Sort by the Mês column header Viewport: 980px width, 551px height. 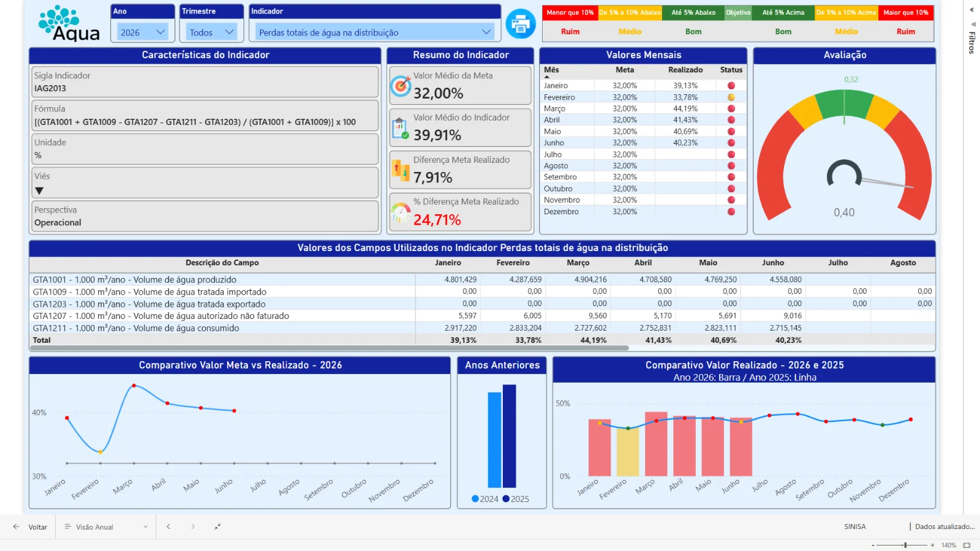coord(551,70)
